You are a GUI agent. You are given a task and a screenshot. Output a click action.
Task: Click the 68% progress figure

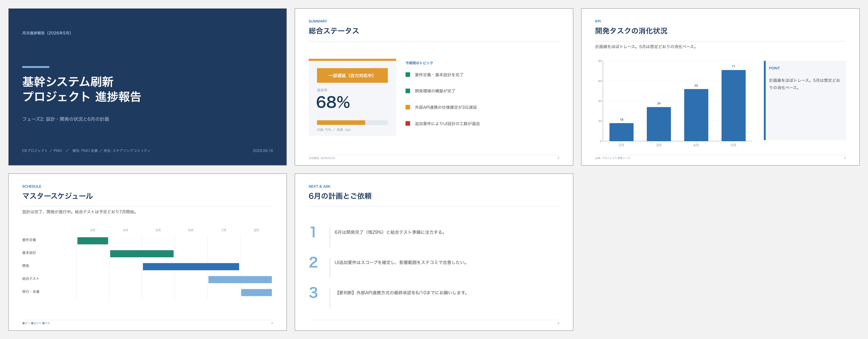(x=333, y=103)
